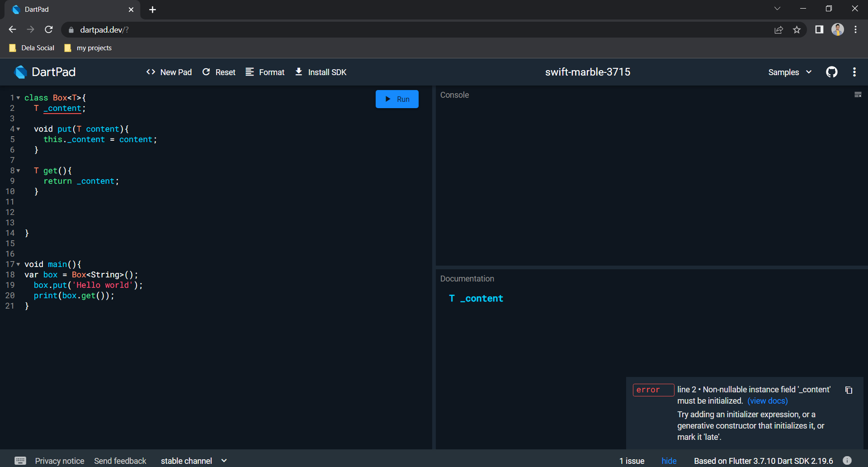Open the Dela Social bookmark folder
The width and height of the screenshot is (868, 467).
coord(32,48)
